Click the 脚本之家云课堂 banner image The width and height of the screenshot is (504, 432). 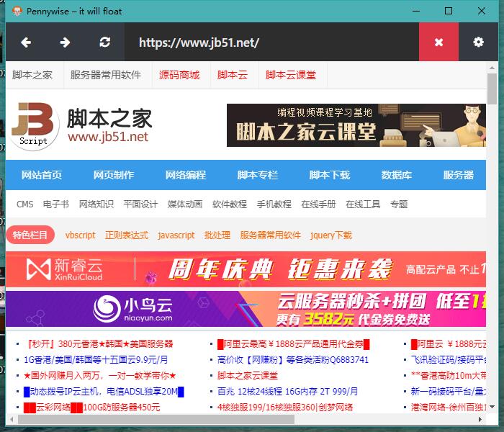click(x=356, y=125)
